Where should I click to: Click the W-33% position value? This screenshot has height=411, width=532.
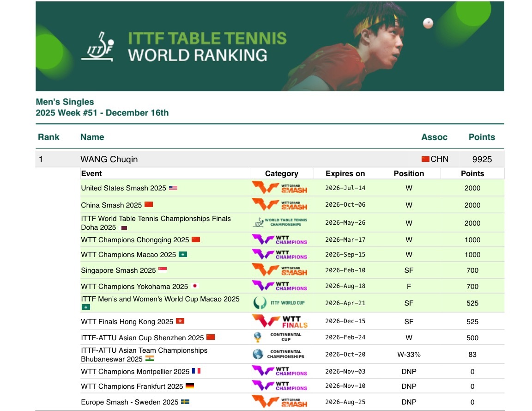click(x=409, y=355)
